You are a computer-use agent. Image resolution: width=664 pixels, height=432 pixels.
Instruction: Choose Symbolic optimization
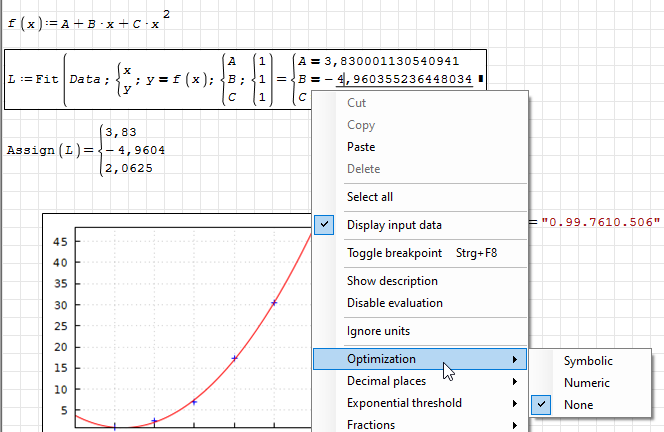[588, 361]
